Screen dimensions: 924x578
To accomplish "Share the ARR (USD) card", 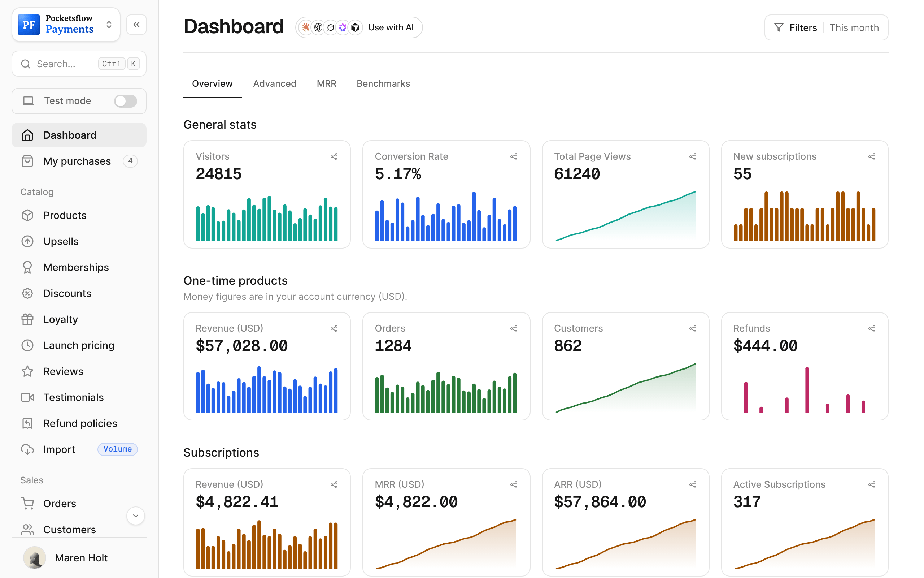I will pyautogui.click(x=693, y=485).
